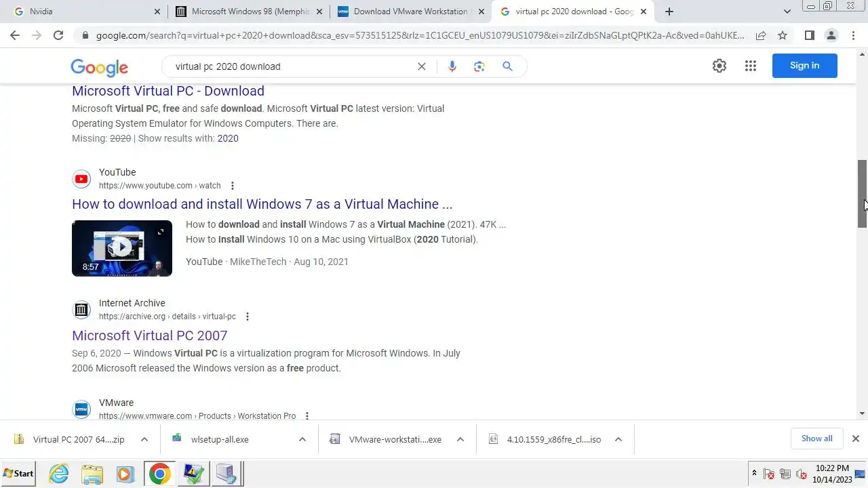Close the Nvidia tab

157,12
